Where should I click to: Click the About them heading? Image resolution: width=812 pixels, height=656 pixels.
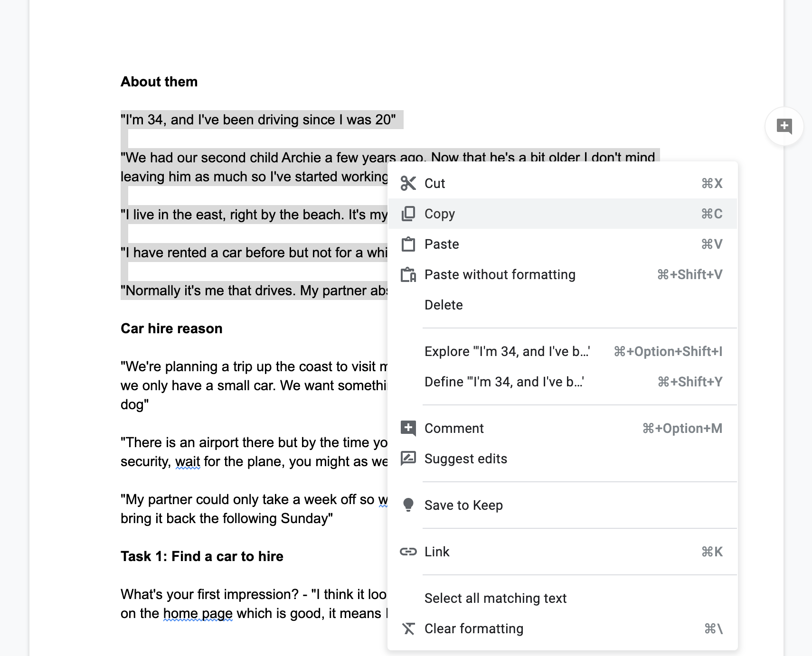(x=159, y=82)
